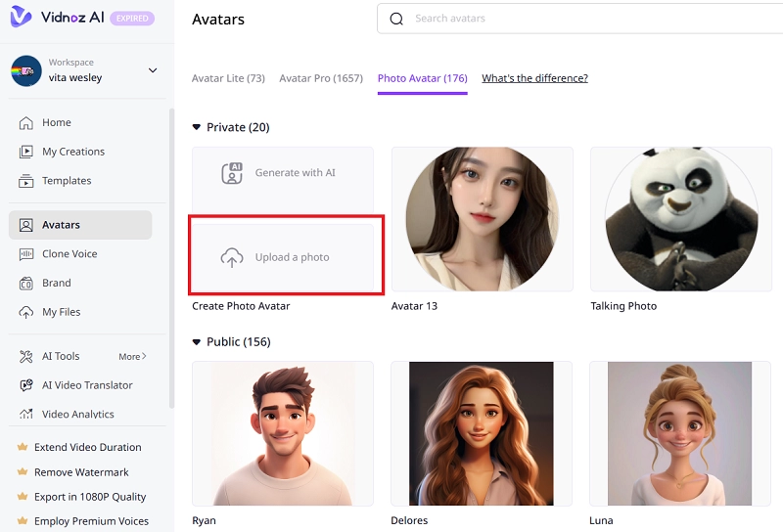Screen dimensions: 783x532
Task: Open Video Analytics in the sidebar
Action: [x=80, y=415]
